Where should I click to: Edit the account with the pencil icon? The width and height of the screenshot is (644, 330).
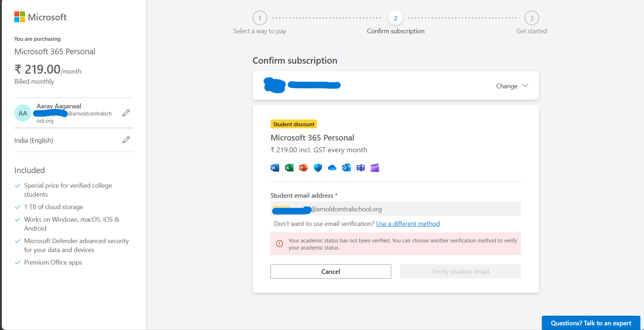click(x=126, y=113)
